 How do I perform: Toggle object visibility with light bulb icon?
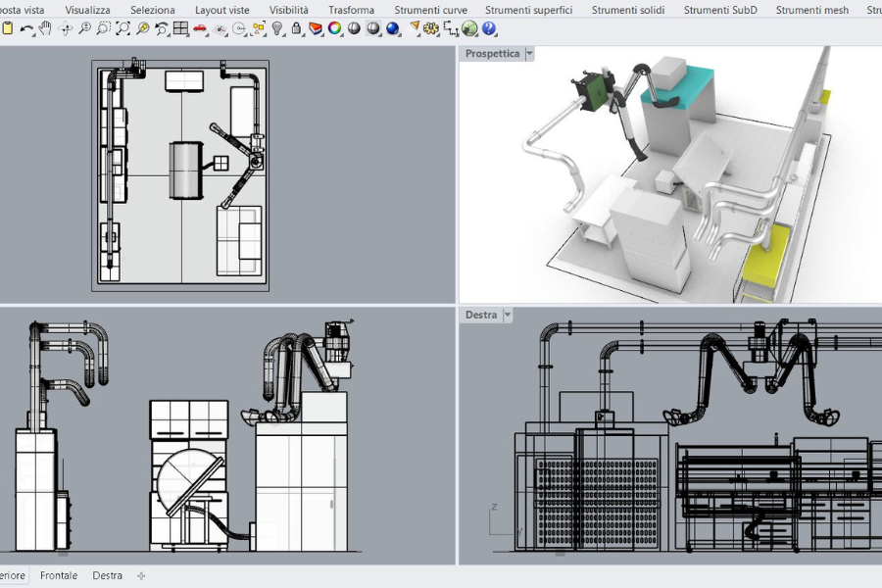pos(277,28)
